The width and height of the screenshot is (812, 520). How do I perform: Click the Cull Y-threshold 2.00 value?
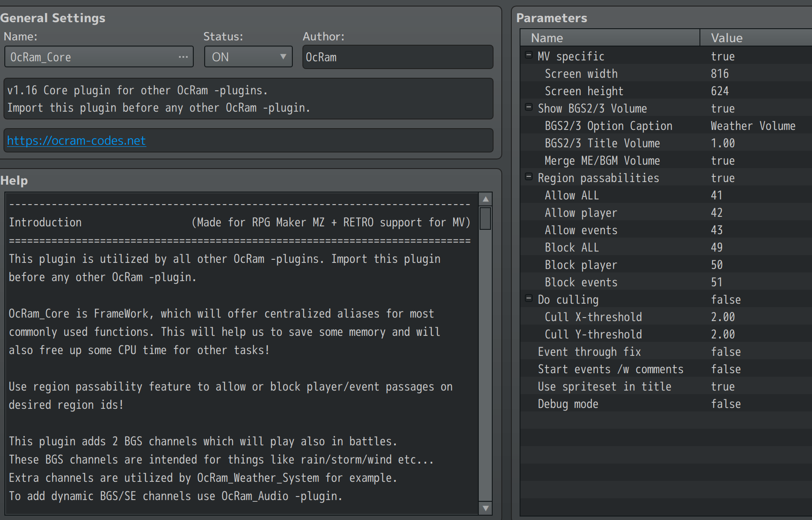(x=723, y=335)
